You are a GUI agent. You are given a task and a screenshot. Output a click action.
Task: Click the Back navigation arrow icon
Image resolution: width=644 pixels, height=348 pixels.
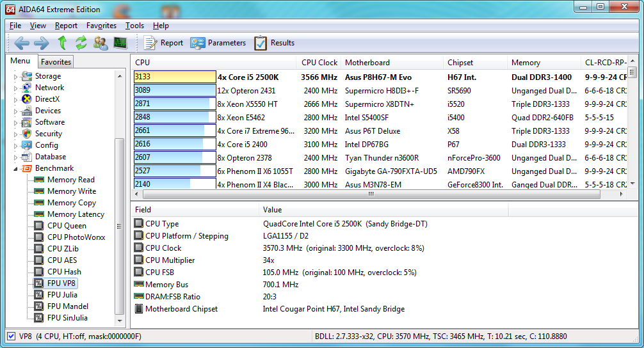[x=22, y=43]
